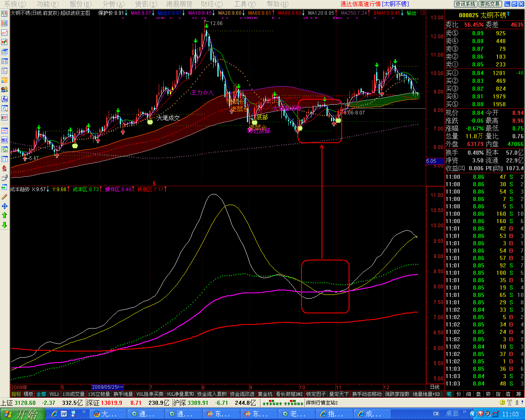Select the 135成交量 indicator tab
525x420 pixels.
[73, 394]
